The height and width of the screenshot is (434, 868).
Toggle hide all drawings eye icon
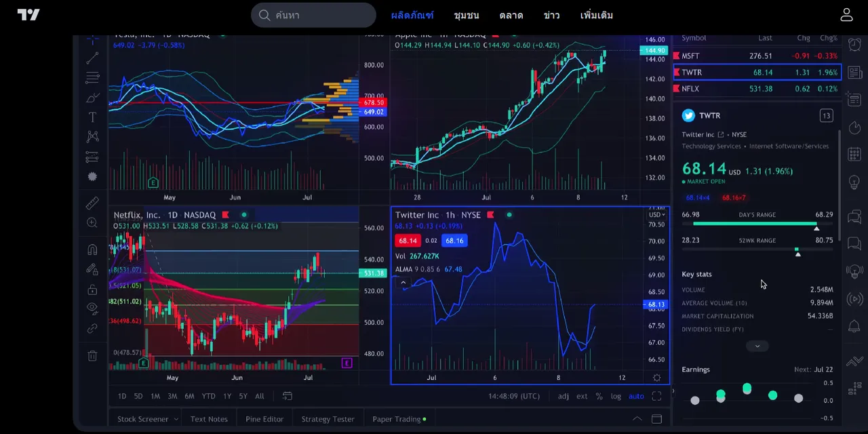point(92,309)
